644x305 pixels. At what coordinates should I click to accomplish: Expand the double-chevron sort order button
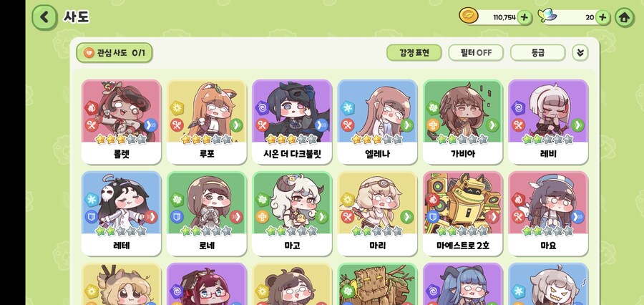[x=580, y=52]
